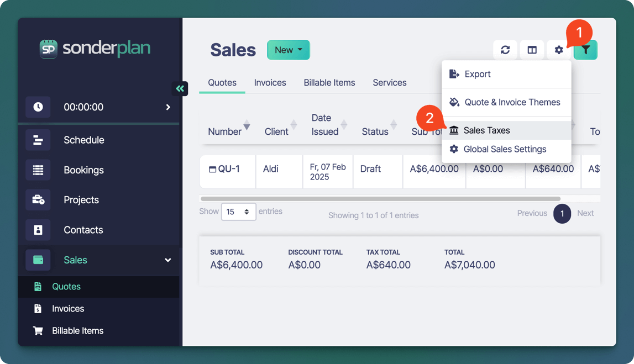Click the Export file icon
This screenshot has height=364, width=634.
click(x=454, y=74)
